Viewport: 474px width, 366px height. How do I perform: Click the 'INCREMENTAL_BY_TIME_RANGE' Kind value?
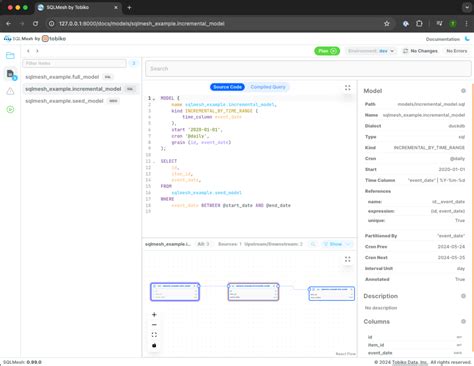pyautogui.click(x=429, y=148)
